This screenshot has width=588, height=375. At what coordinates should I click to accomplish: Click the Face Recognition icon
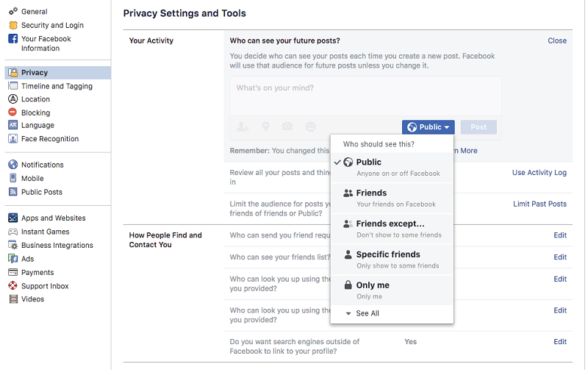pyautogui.click(x=13, y=139)
